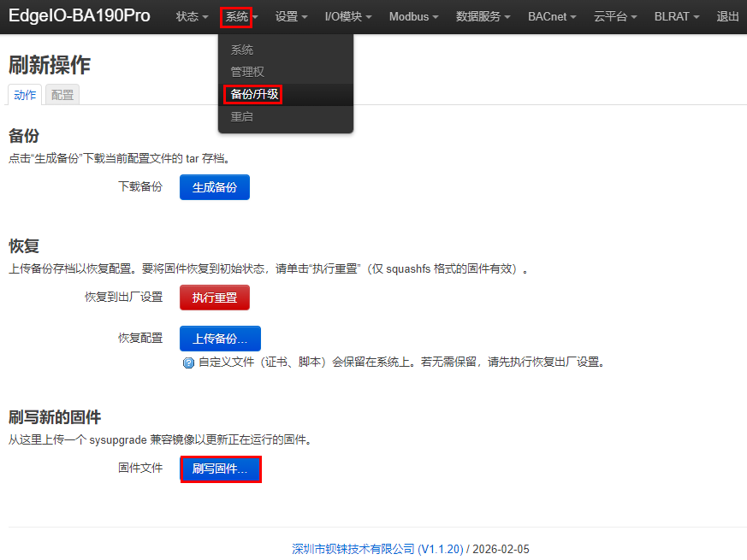Open the Modbus dropdown menu
Screen dimensions: 747x560
pos(413,16)
